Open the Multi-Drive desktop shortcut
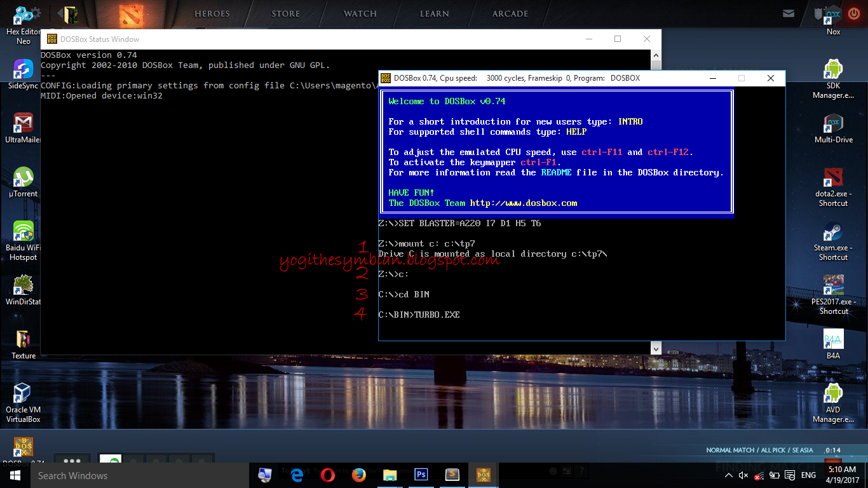This screenshot has height=488, width=868. [833, 128]
